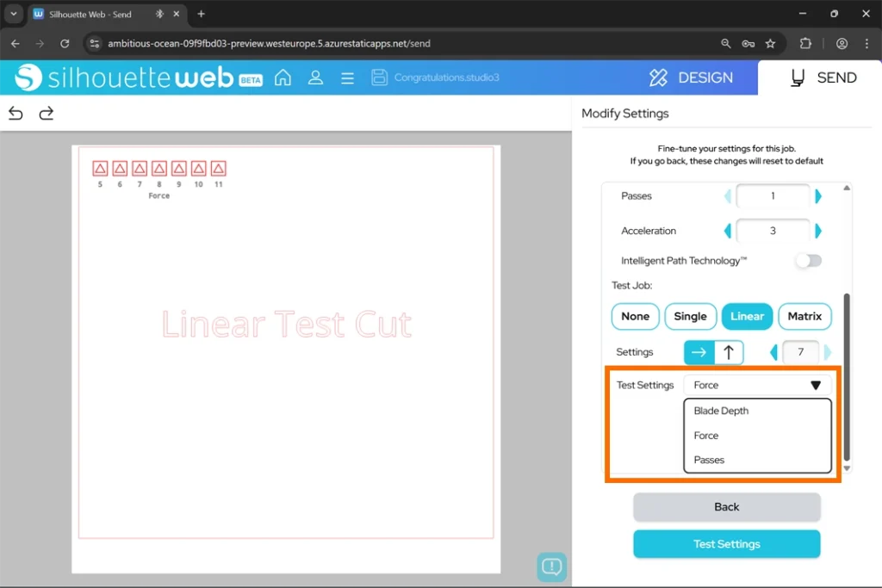Pick Passes from the dropdown list
The height and width of the screenshot is (588, 882).
(709, 460)
